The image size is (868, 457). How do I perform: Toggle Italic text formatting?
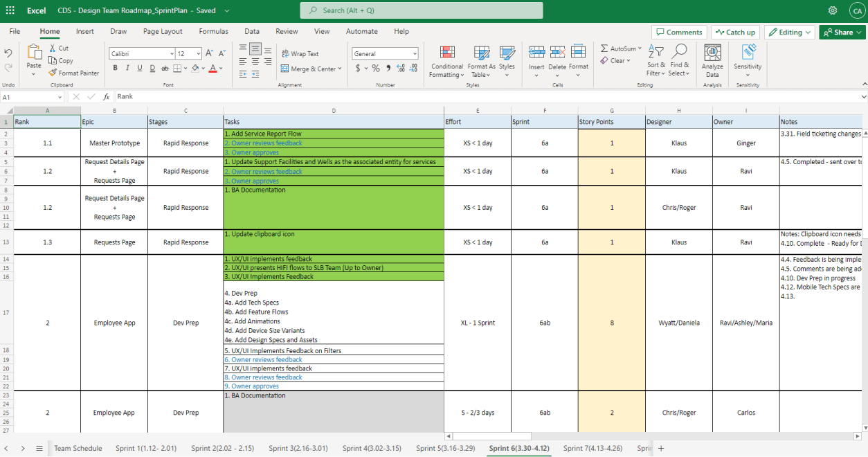point(127,68)
